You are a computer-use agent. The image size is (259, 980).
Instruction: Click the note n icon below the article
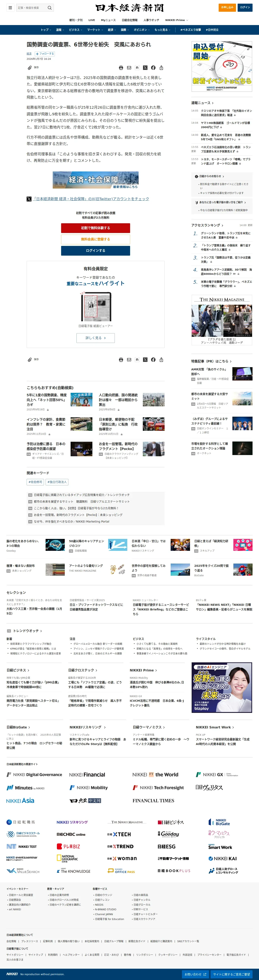137,359
